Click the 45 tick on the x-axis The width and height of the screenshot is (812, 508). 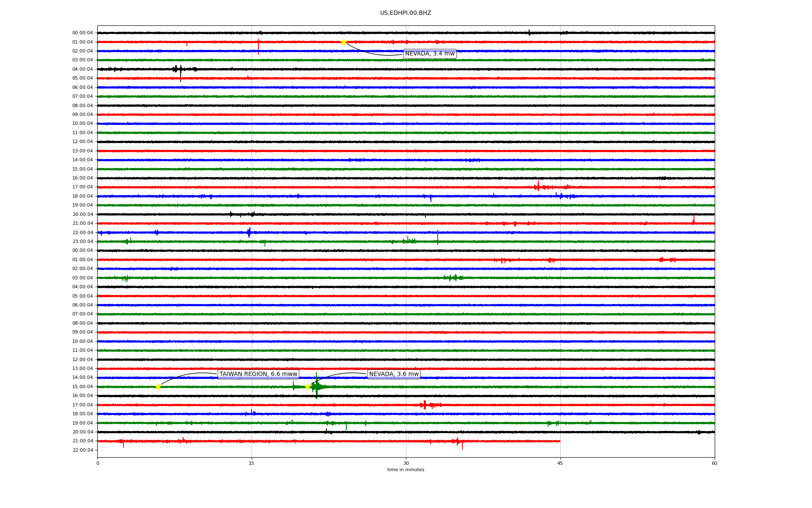pyautogui.click(x=560, y=463)
